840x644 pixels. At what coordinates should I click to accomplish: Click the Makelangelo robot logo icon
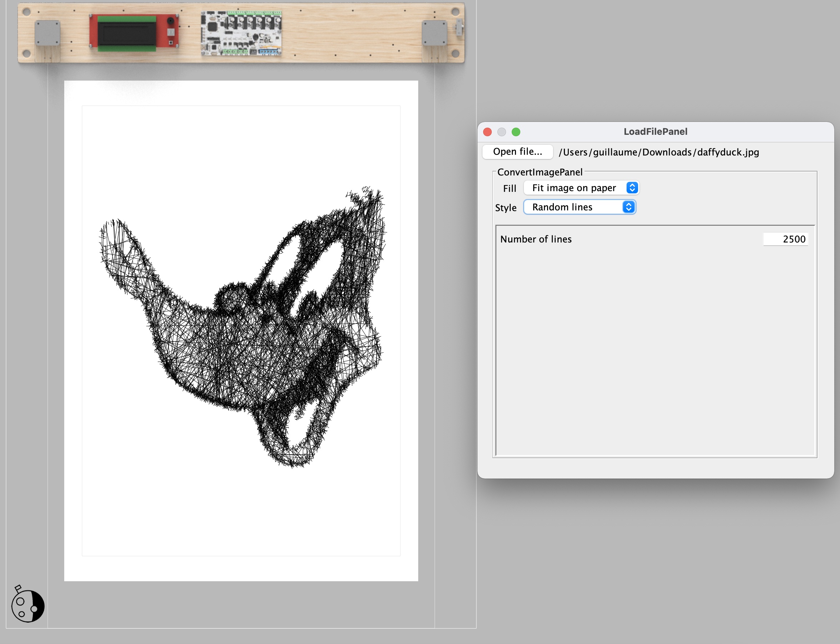click(27, 604)
